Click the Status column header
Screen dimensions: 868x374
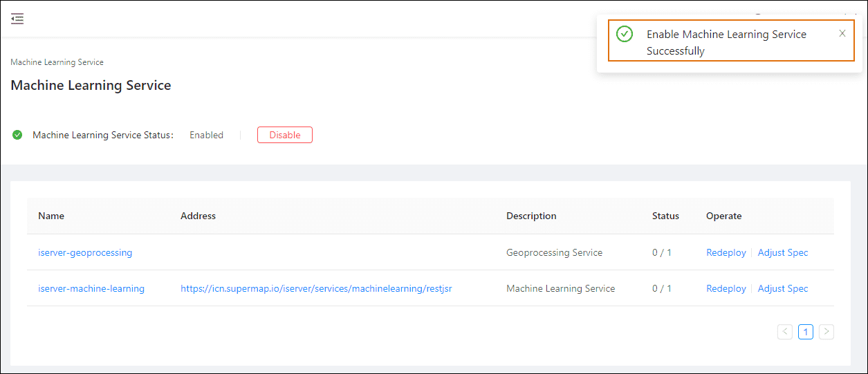pos(665,216)
